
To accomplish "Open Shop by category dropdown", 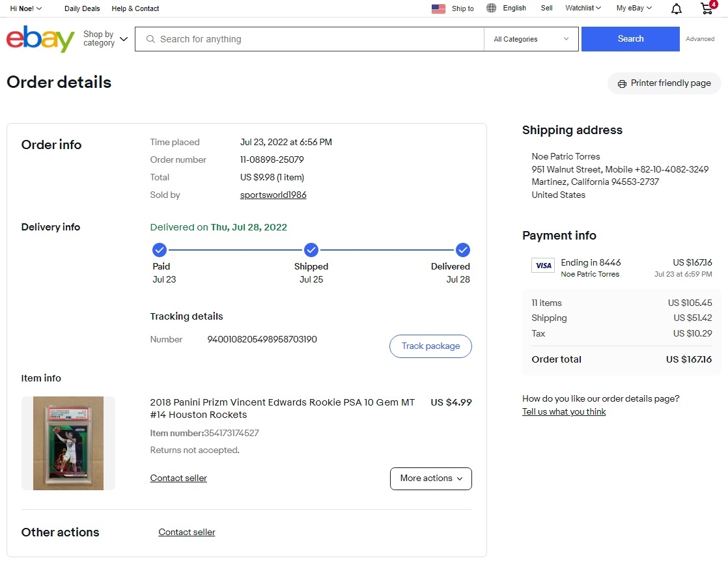I will [105, 38].
